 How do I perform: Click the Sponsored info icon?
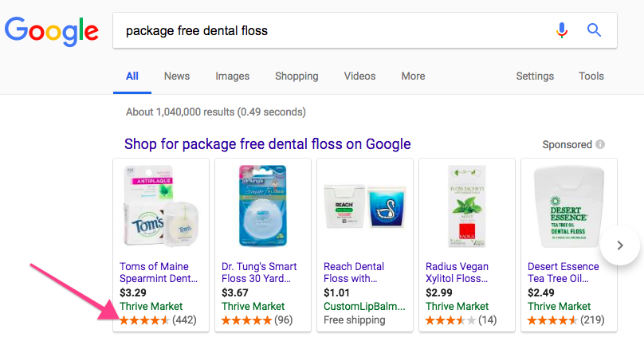[600, 145]
